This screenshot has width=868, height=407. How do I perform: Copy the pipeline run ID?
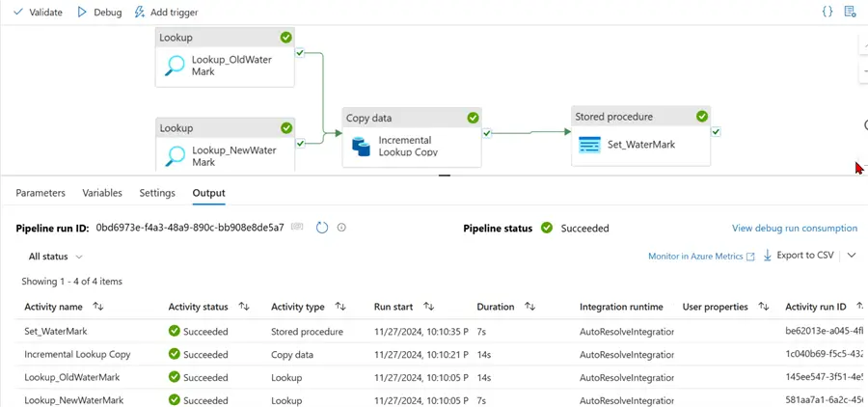click(298, 228)
